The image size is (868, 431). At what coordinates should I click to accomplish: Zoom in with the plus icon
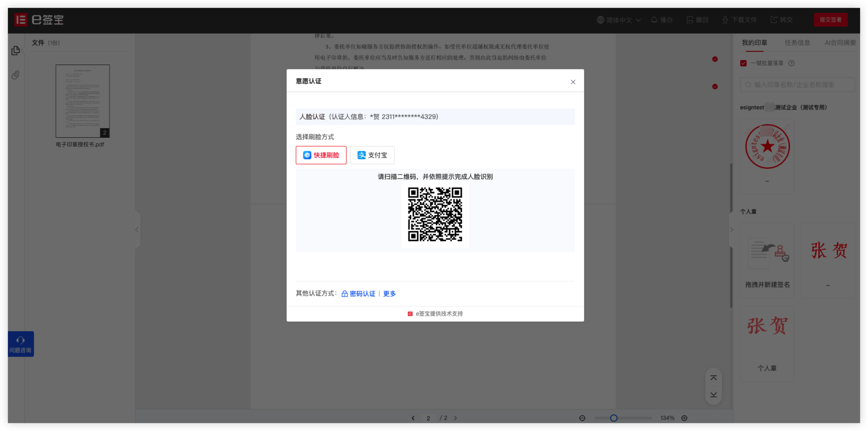point(684,418)
